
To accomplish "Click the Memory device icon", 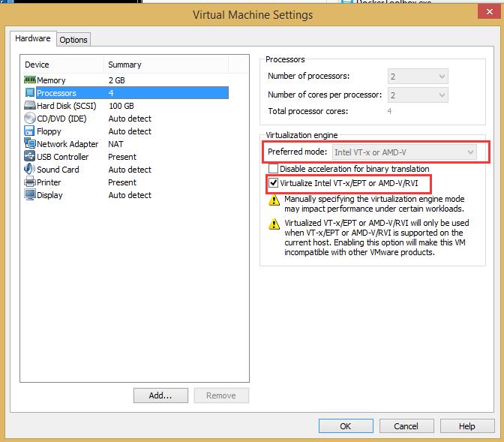I will tap(30, 80).
